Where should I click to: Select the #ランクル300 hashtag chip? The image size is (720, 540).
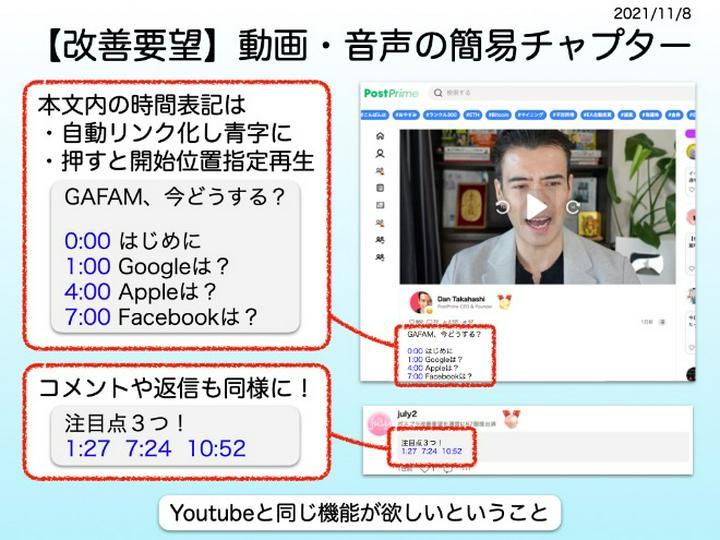441,115
